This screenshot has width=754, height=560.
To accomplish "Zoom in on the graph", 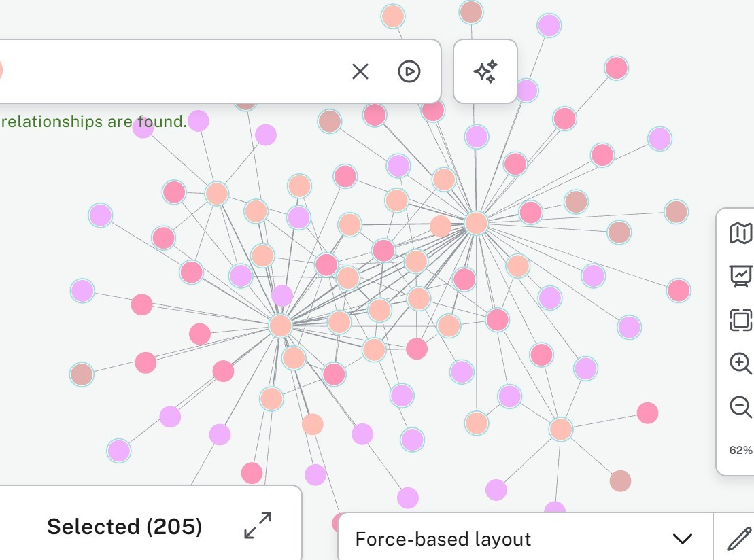I will [x=740, y=362].
